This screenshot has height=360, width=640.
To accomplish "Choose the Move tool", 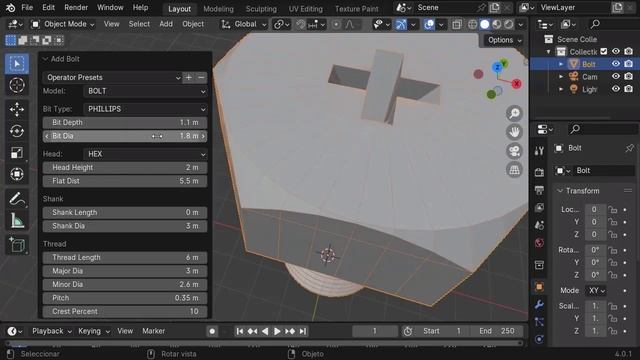I will tap(17, 109).
